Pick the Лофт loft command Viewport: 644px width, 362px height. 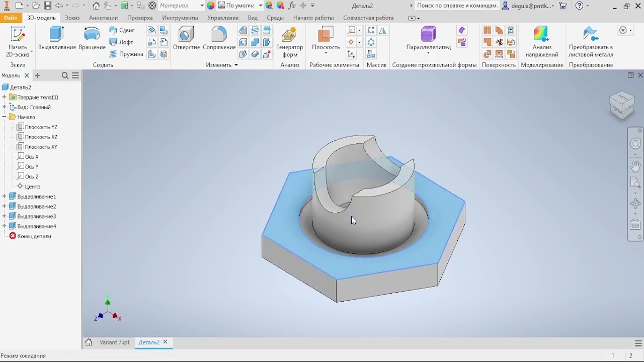pyautogui.click(x=121, y=42)
